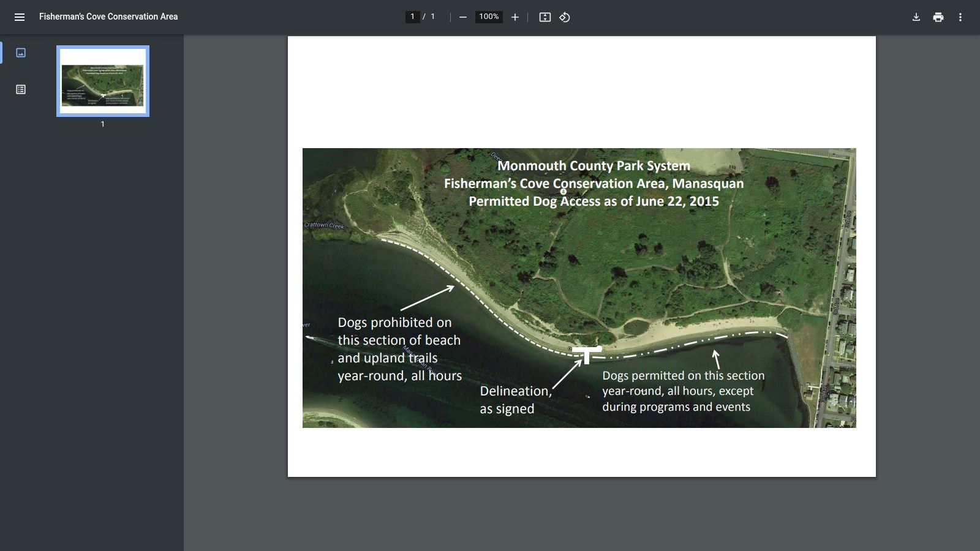Click the 'Monmouth County Park System' heading
Image resolution: width=980 pixels, height=551 pixels.
point(594,166)
